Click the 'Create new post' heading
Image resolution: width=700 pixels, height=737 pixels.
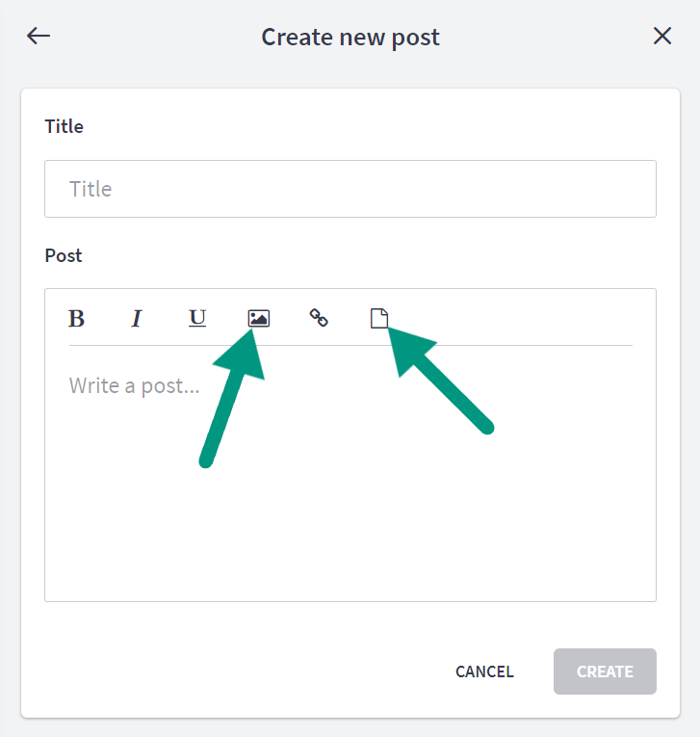point(350,38)
